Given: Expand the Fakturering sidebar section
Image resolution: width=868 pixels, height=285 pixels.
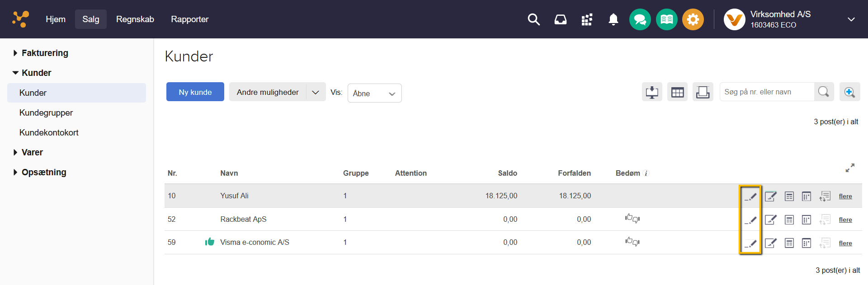Looking at the screenshot, I should (x=44, y=53).
